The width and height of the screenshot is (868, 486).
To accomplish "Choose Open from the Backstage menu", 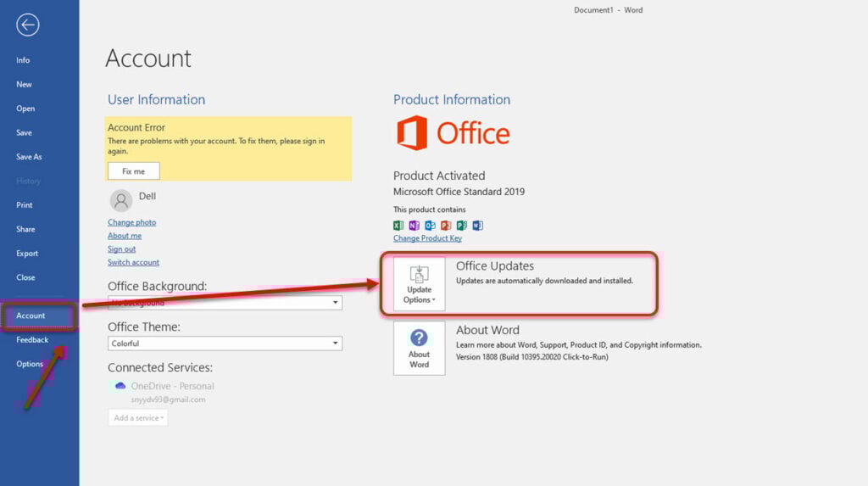I will coord(25,109).
